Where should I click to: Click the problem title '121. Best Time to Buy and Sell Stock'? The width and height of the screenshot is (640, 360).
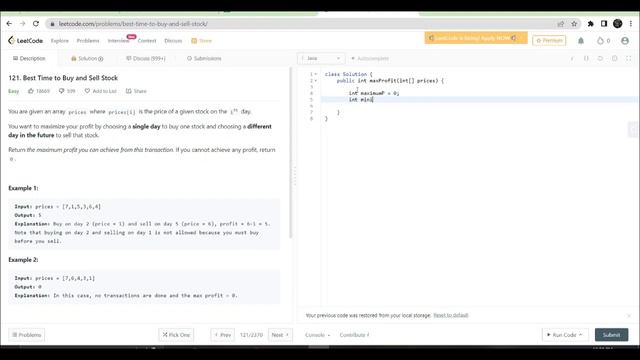(x=63, y=78)
